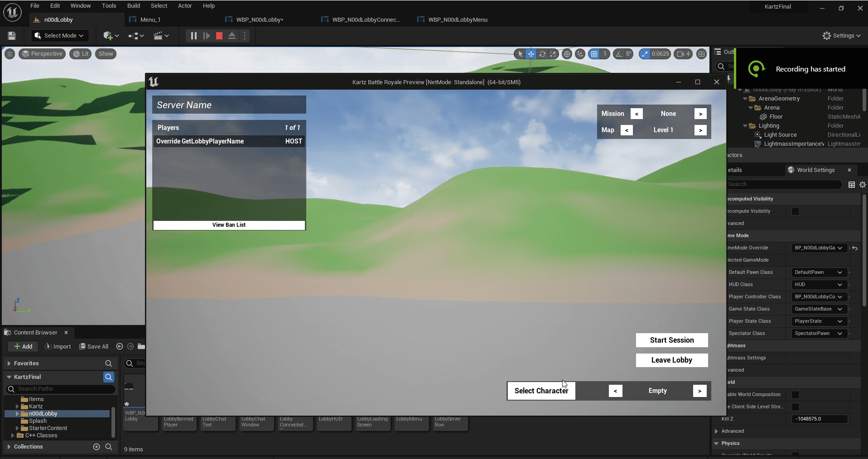868x459 pixels.
Task: Open the Sequencer cinematics toolbar icon
Action: click(161, 36)
